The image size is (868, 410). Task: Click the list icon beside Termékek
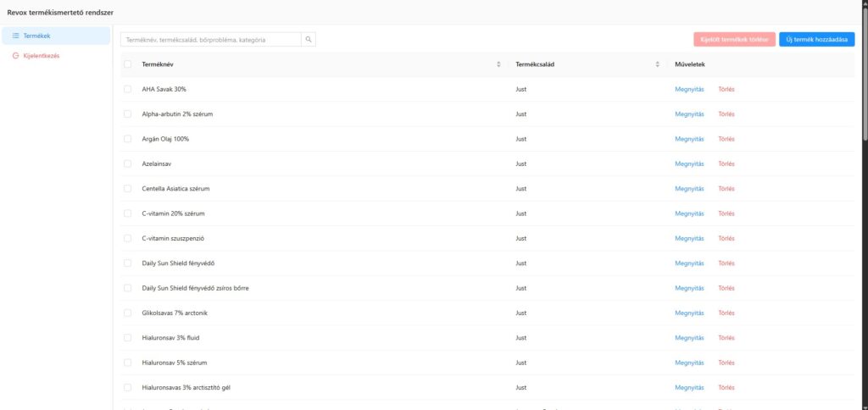click(16, 36)
